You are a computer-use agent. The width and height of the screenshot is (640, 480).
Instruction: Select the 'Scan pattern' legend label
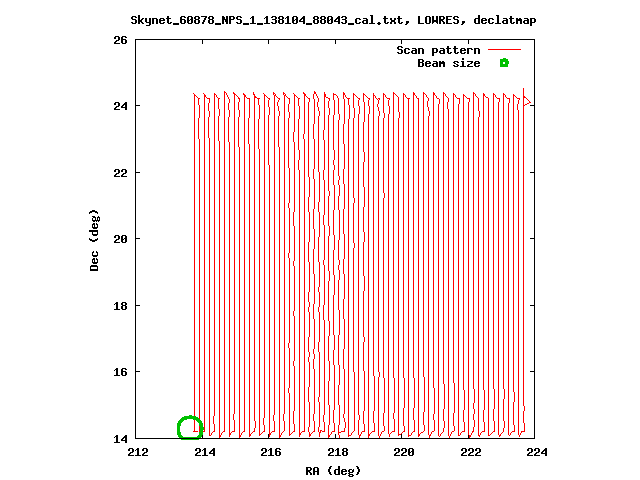pyautogui.click(x=438, y=50)
